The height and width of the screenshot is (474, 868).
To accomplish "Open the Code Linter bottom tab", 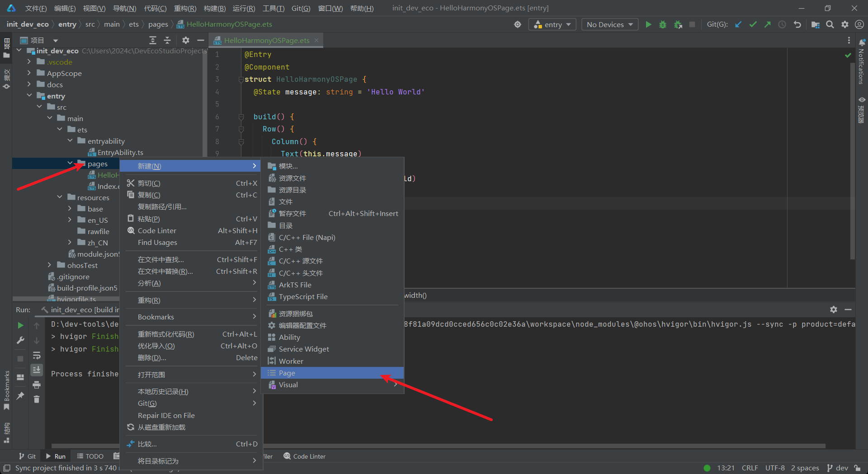I will point(304,456).
